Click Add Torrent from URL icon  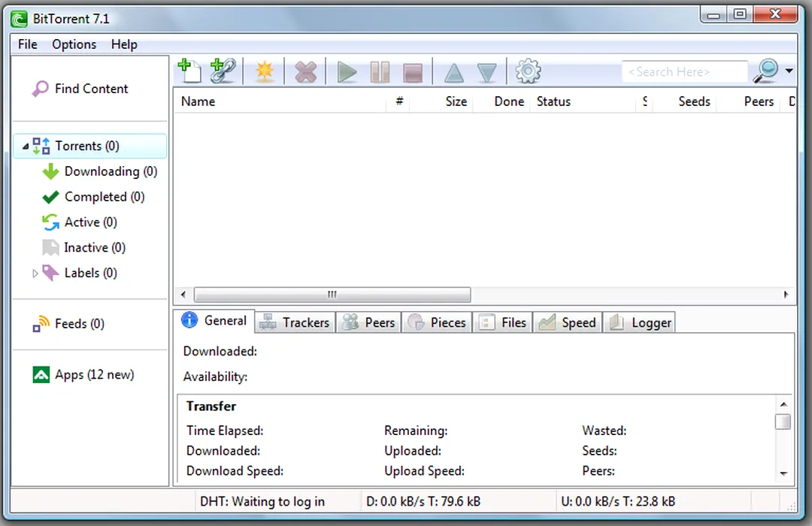click(x=223, y=71)
